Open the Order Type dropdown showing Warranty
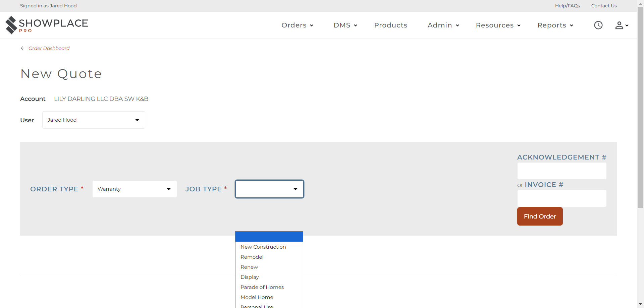This screenshot has height=308, width=644. 135,189
